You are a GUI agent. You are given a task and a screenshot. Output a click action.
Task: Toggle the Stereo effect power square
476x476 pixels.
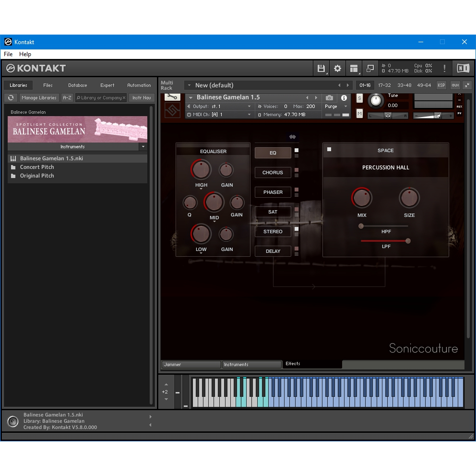point(297,229)
